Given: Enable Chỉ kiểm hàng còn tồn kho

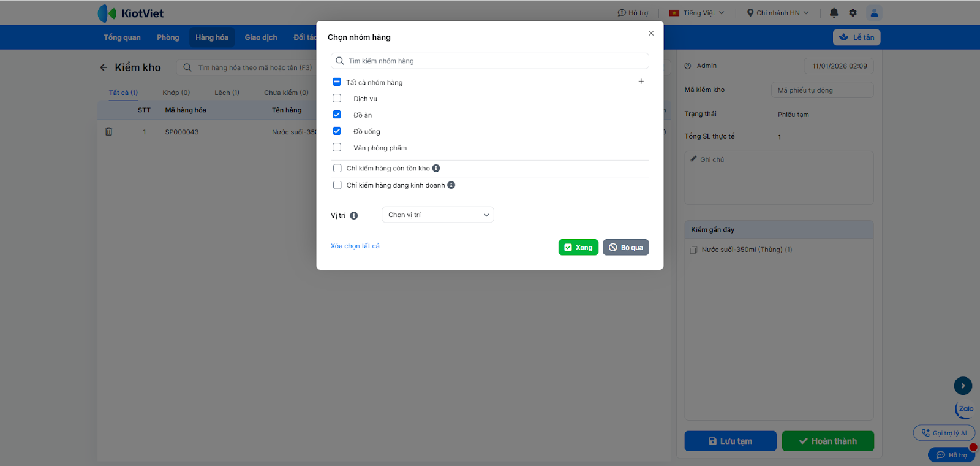Looking at the screenshot, I should click(337, 168).
